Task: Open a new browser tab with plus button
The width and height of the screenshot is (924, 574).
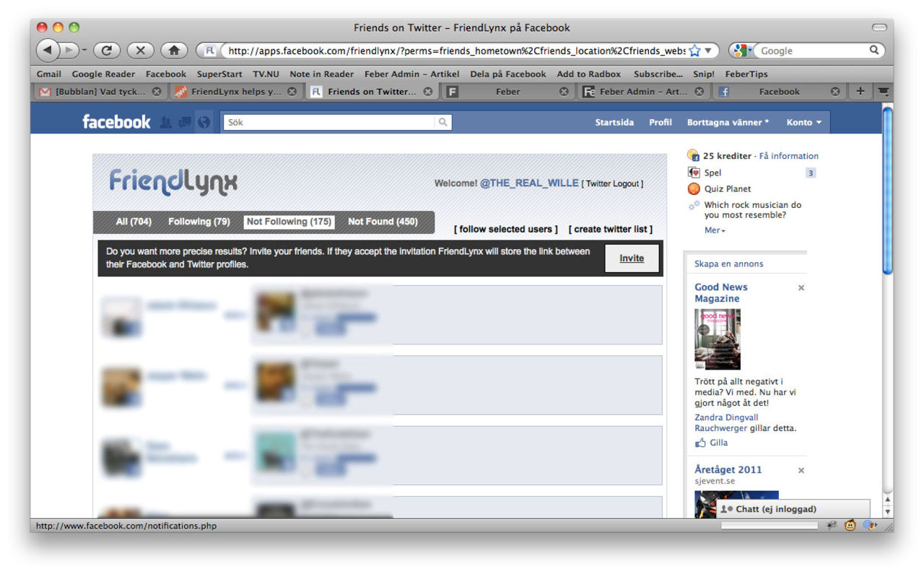Action: (860, 92)
